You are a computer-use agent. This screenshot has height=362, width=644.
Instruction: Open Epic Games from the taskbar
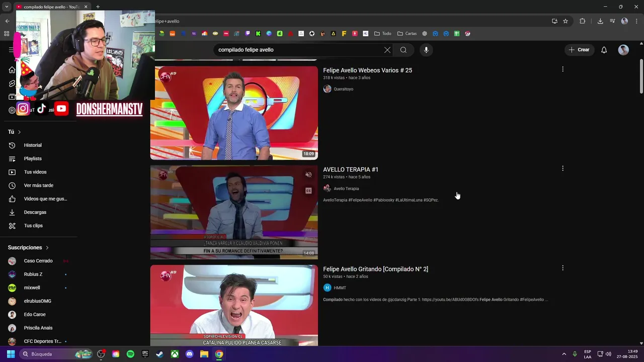tap(145, 354)
